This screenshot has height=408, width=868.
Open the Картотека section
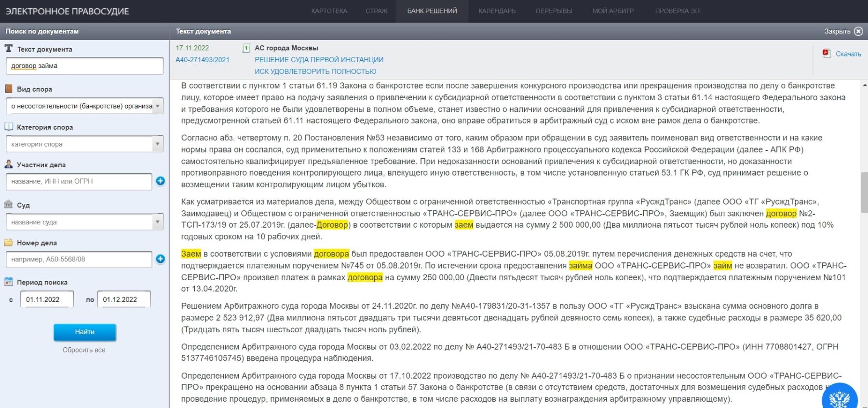point(329,11)
